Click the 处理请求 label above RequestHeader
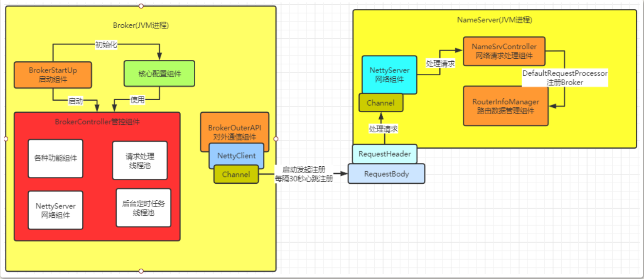 click(x=383, y=129)
